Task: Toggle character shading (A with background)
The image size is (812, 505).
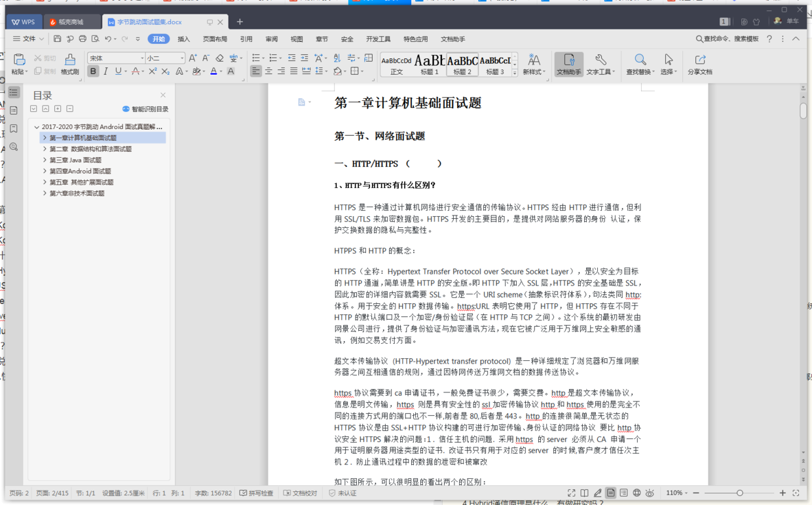Action: 231,71
